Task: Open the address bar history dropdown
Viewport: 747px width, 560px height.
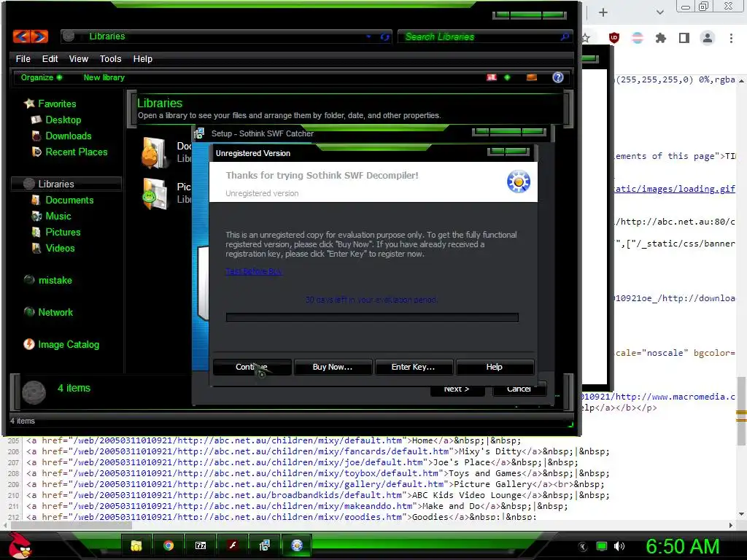Action: coord(368,36)
